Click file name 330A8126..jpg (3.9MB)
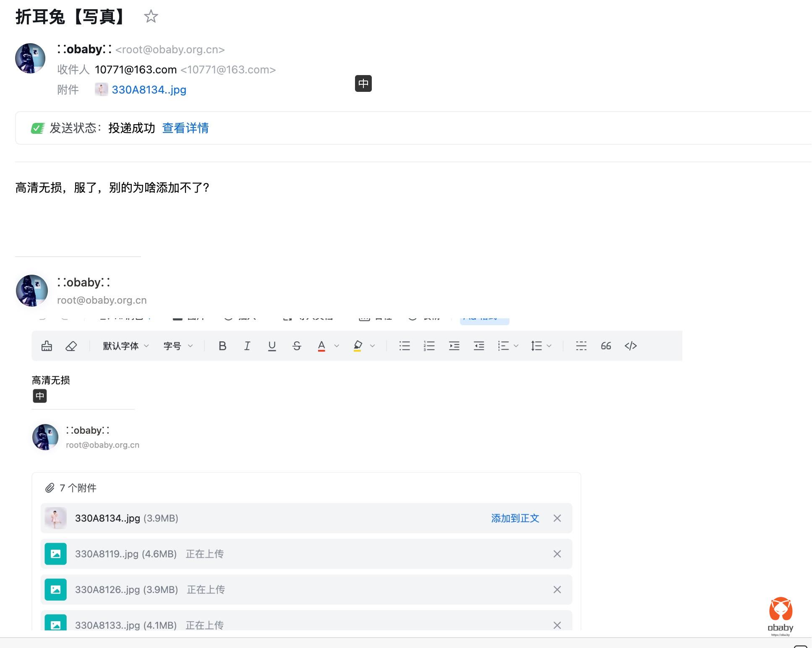The width and height of the screenshot is (812, 648). pyautogui.click(x=126, y=590)
